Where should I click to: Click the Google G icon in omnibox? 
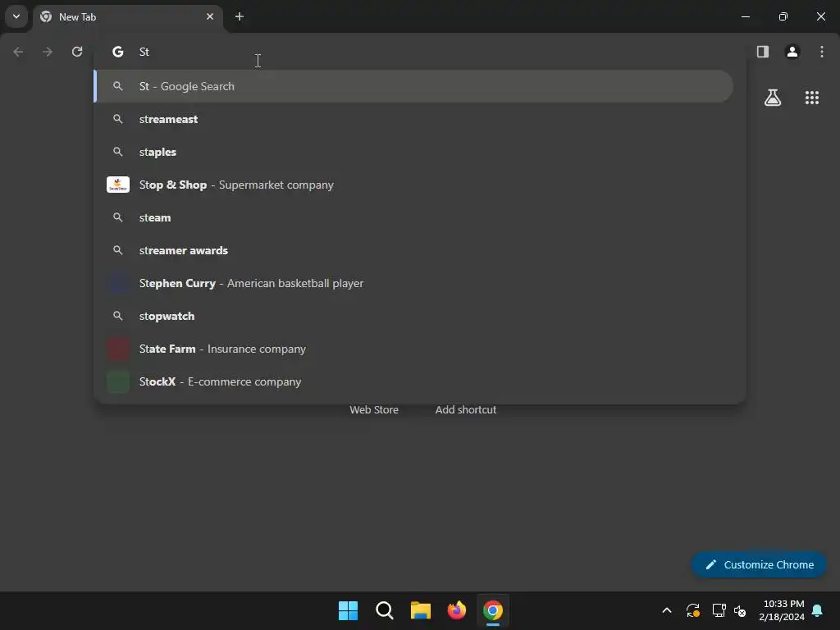click(x=118, y=52)
